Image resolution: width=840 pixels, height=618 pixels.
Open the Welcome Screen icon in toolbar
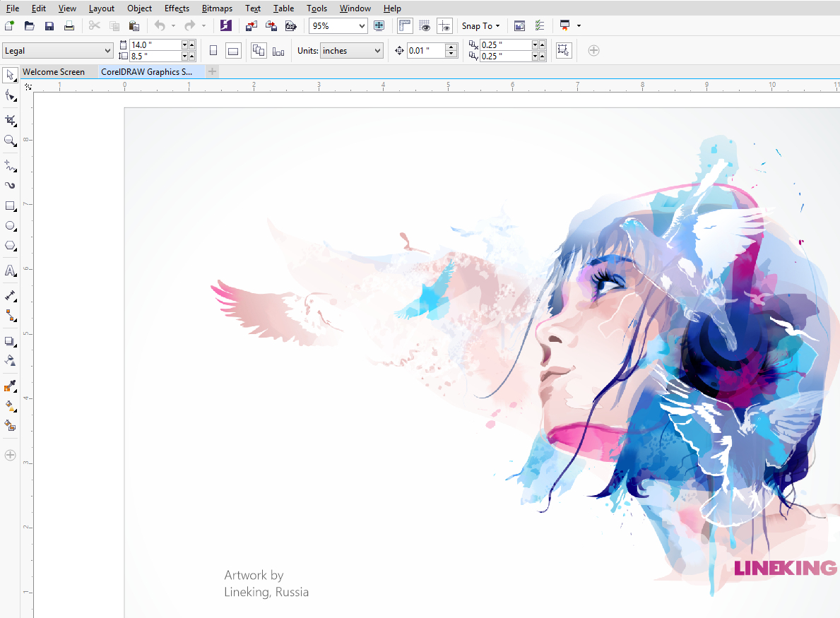(519, 25)
